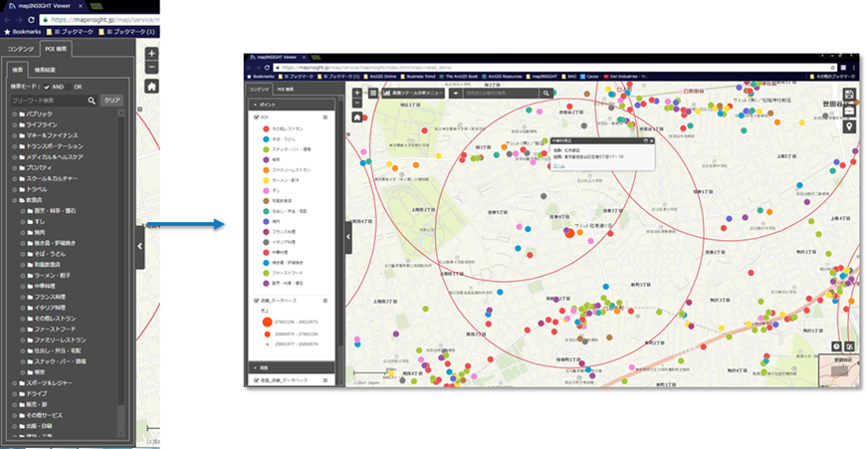868x449 pixels.
Task: Click the home extent icon on left map
Action: point(151,87)
